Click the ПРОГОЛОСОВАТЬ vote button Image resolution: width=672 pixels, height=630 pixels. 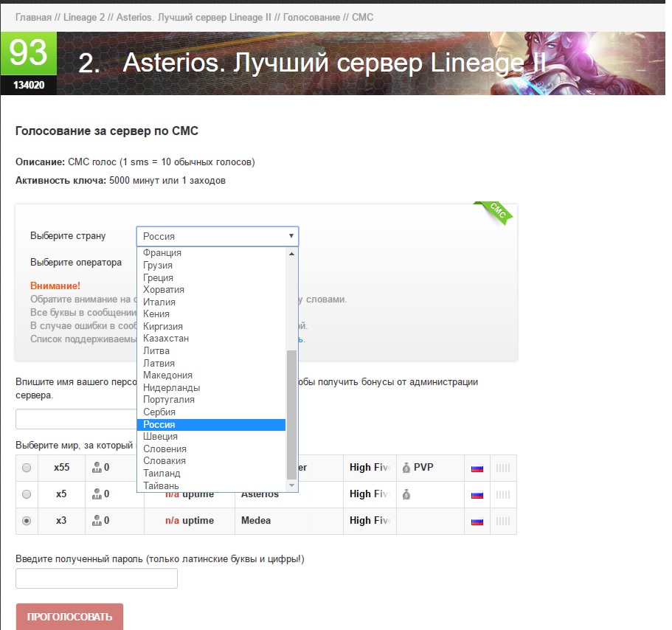(x=69, y=617)
